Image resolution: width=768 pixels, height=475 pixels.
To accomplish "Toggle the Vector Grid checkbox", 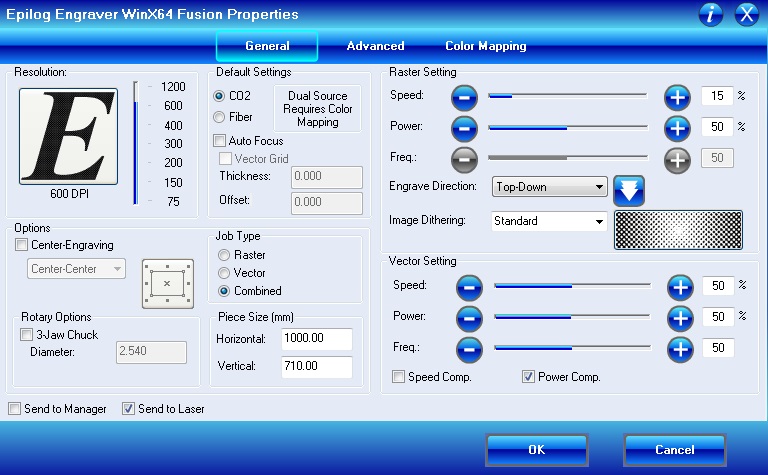I will 225,159.
